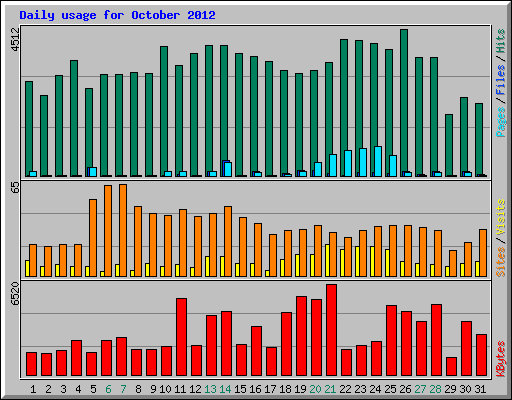Select the orange bar for day 14
This screenshot has width=512, height=400.
(228, 241)
